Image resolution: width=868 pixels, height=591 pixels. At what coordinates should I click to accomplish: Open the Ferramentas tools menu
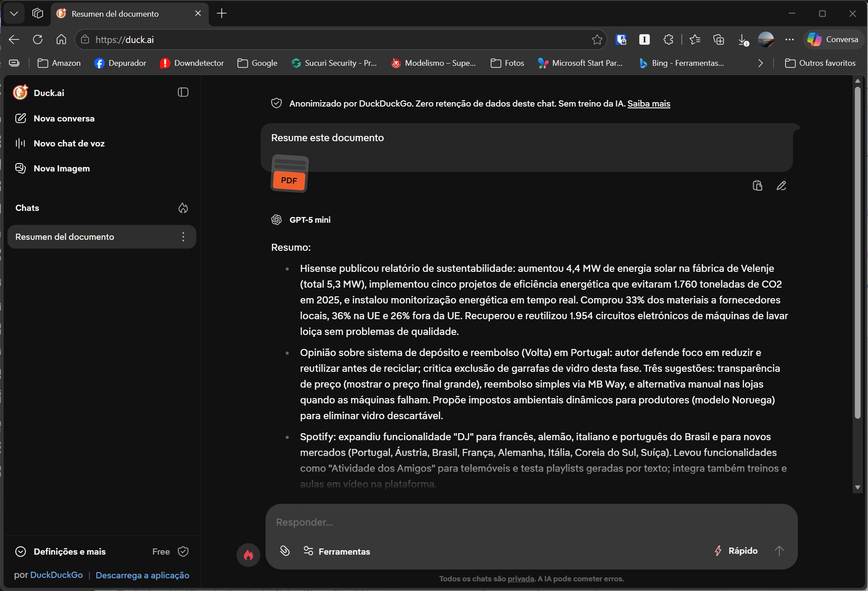click(x=337, y=551)
